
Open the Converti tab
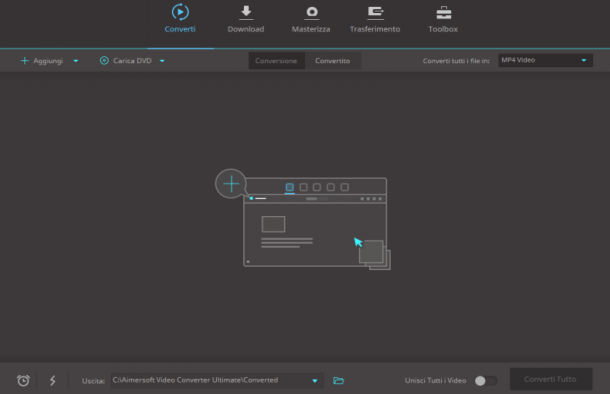coord(180,19)
